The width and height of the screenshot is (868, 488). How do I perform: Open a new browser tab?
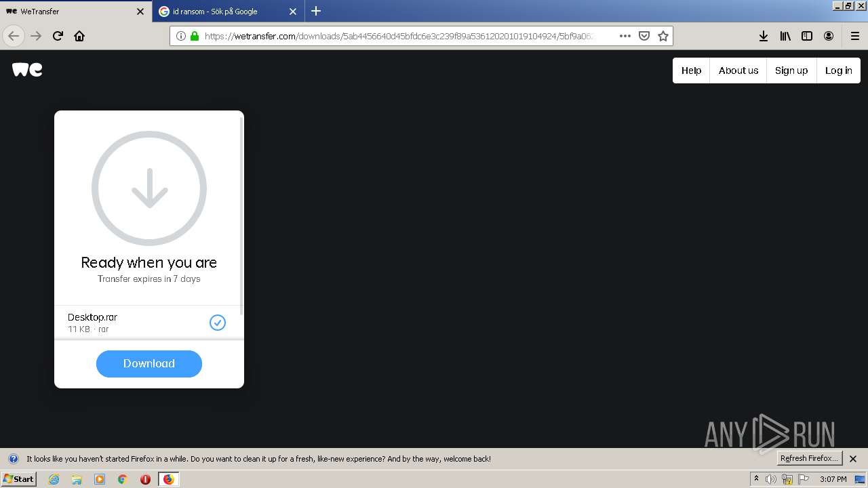[x=316, y=11]
